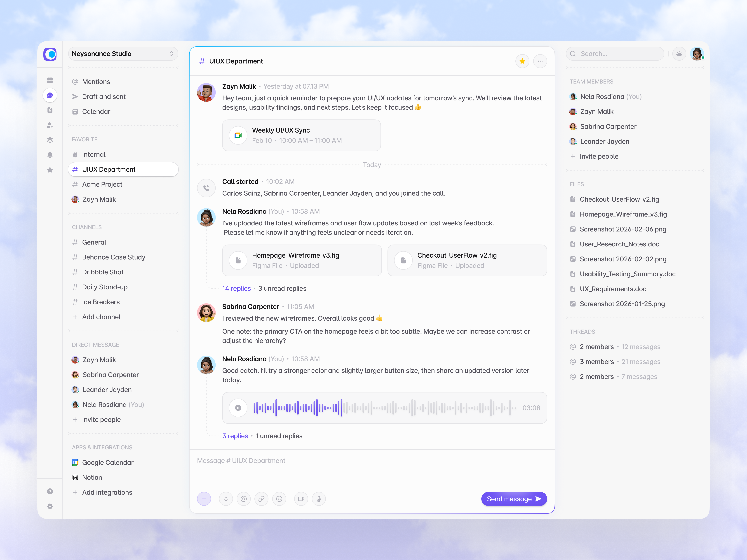Click the add contact icon in left rail
This screenshot has width=747, height=560.
click(50, 125)
